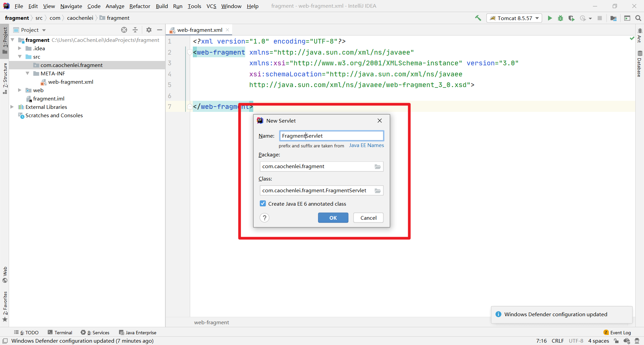The height and width of the screenshot is (345, 644).
Task: Open the Java EE Names link
Action: click(366, 145)
